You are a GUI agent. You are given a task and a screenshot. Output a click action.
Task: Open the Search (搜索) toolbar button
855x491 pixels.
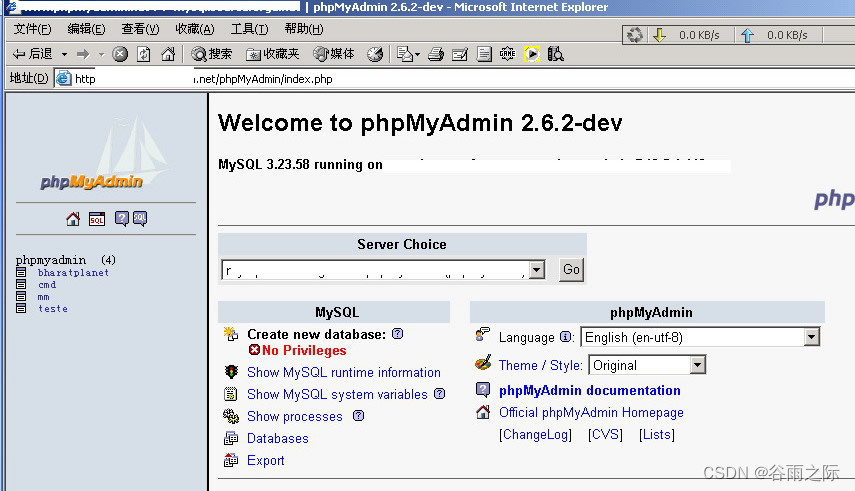click(x=212, y=54)
